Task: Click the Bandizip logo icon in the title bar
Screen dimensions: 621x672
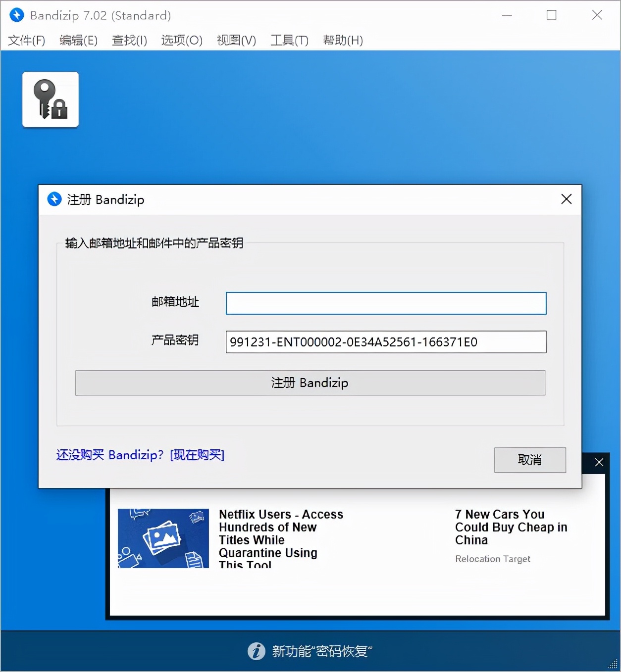Action: click(x=16, y=15)
